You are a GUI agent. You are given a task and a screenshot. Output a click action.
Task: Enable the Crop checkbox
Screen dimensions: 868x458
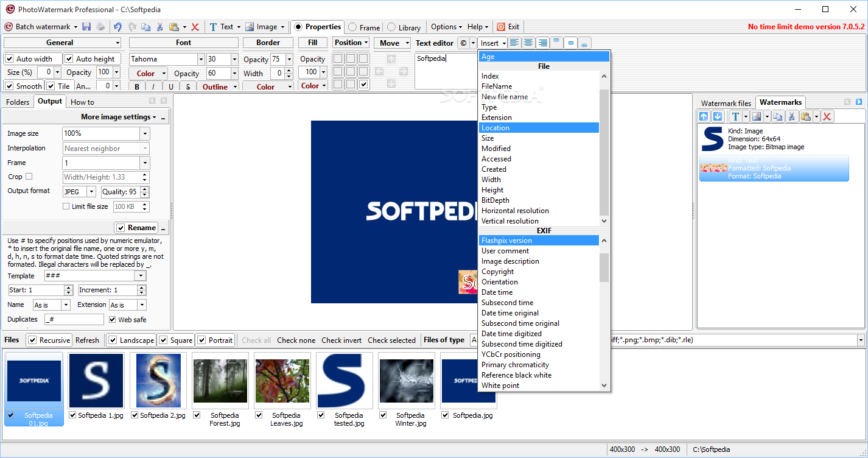point(29,177)
